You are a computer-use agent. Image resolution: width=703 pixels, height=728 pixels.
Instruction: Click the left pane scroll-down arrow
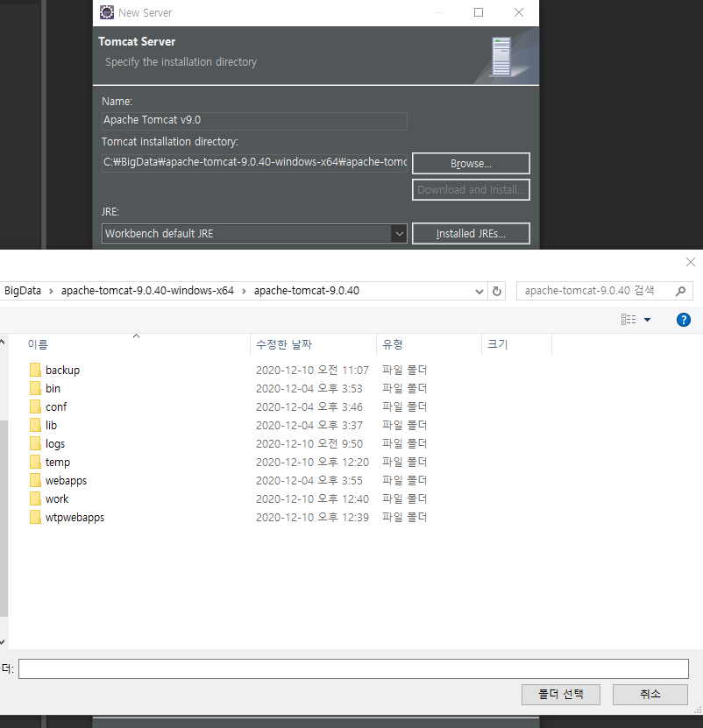coord(3,642)
